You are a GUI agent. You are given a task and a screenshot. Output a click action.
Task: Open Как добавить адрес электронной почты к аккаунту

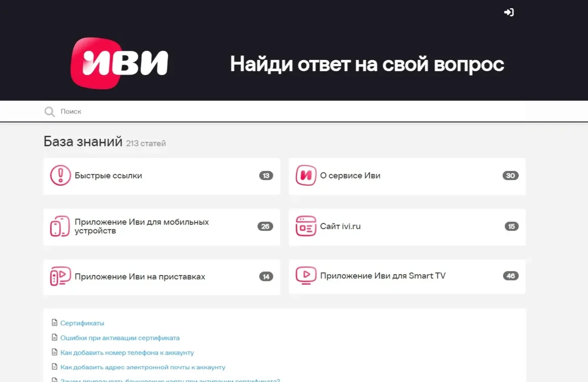tap(143, 367)
